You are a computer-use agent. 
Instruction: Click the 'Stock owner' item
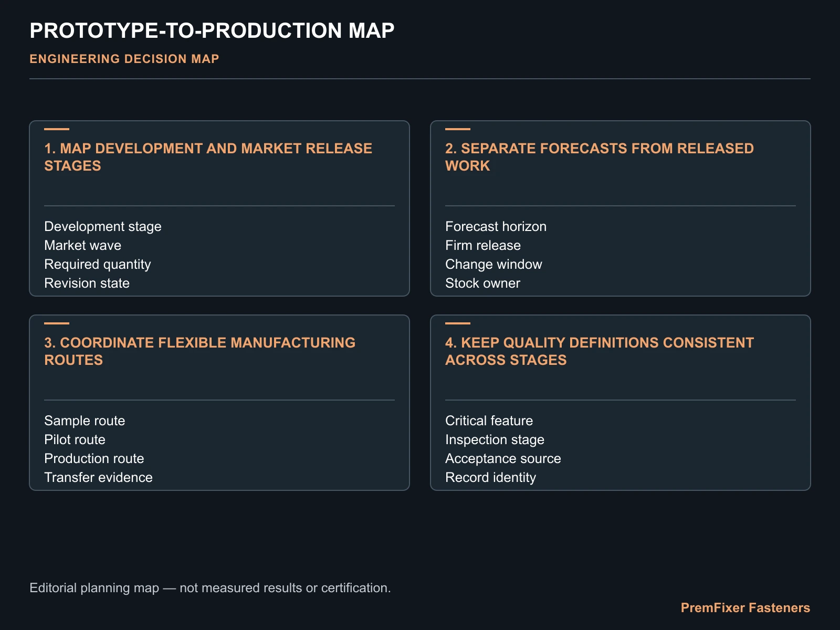click(483, 283)
